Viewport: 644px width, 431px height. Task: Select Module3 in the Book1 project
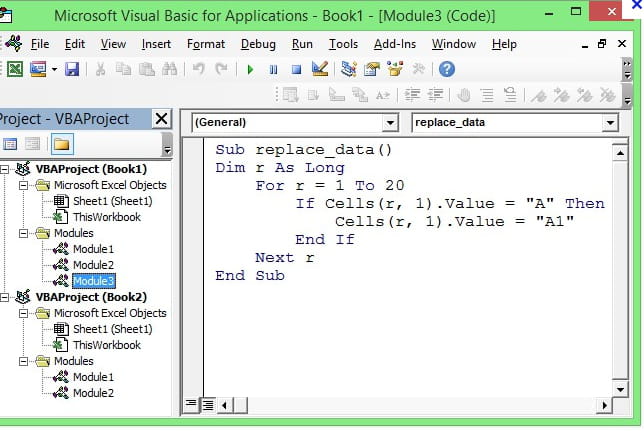click(94, 281)
